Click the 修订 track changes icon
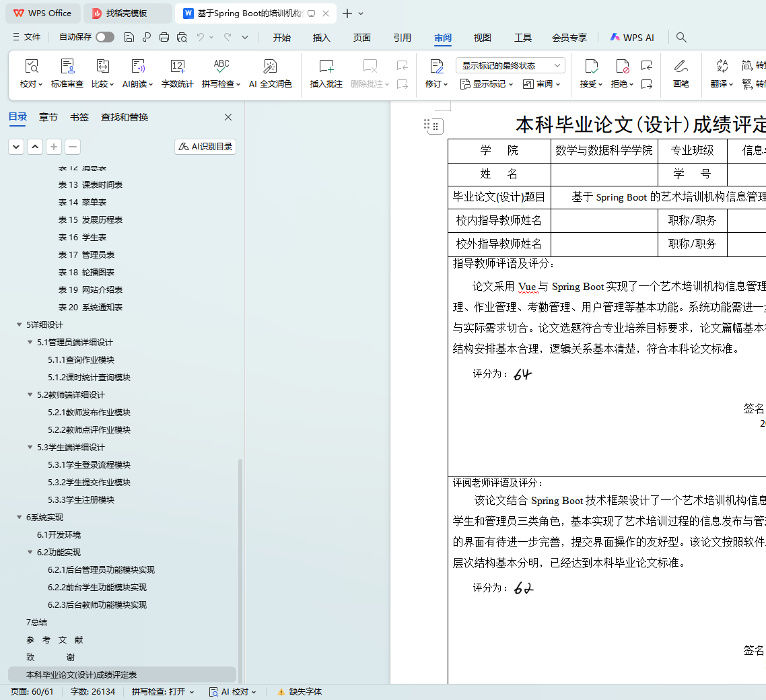766x700 pixels. coord(436,67)
